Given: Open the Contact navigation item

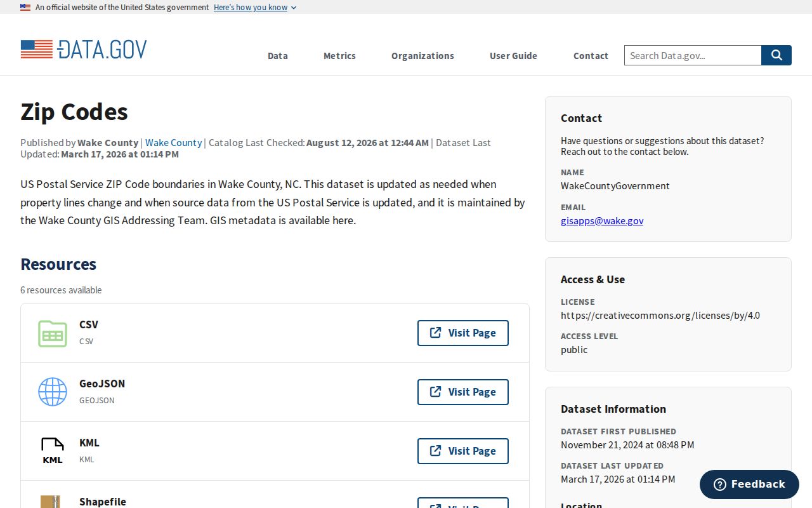Looking at the screenshot, I should (591, 56).
